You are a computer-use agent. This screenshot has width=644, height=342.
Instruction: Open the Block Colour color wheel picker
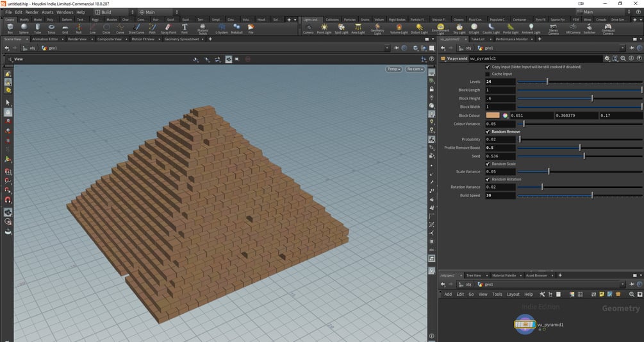pyautogui.click(x=505, y=115)
